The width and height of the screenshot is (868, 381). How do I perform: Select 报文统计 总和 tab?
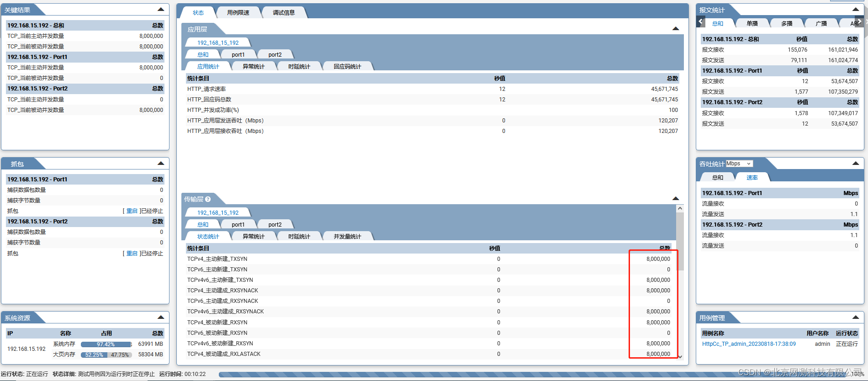(718, 24)
